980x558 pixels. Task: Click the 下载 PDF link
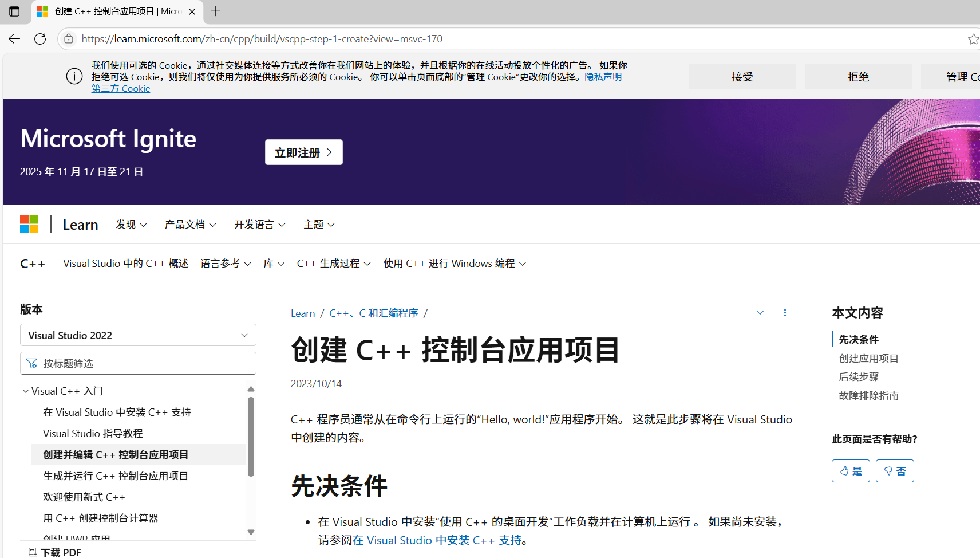point(55,552)
